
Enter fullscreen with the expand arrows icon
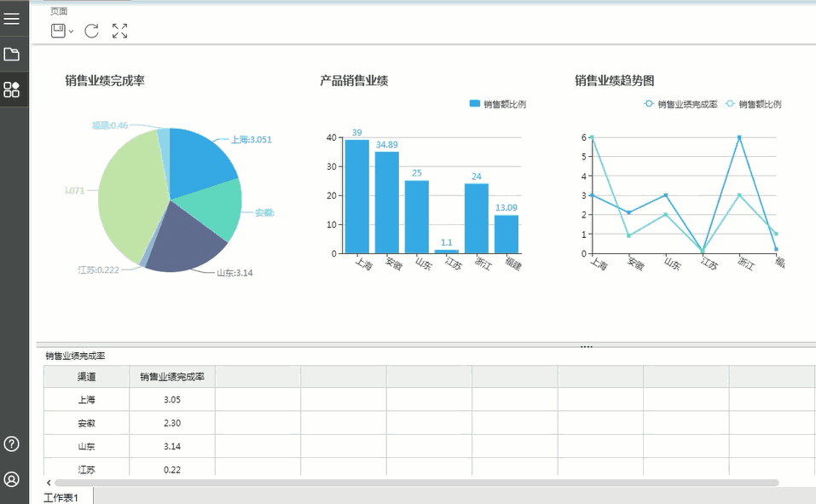(x=119, y=31)
